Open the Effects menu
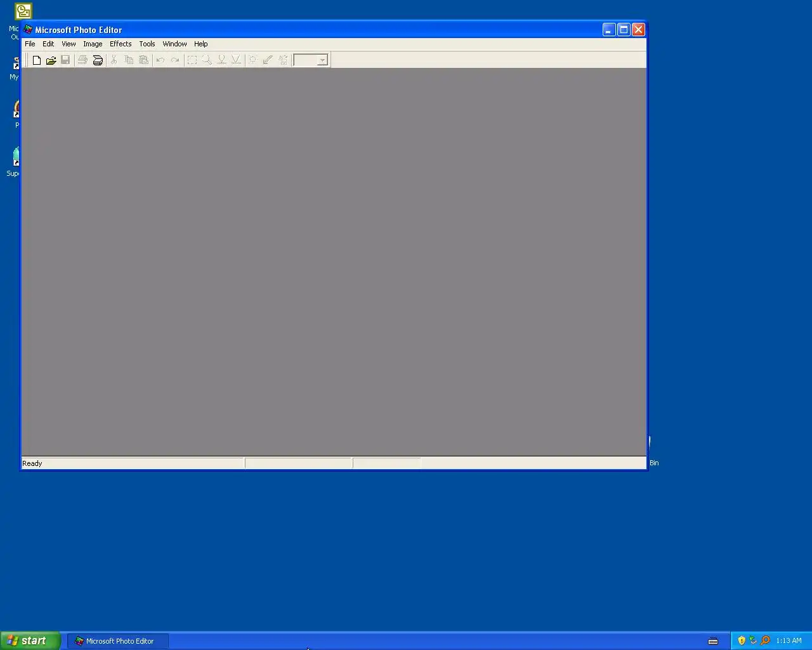812x650 pixels. 121,44
